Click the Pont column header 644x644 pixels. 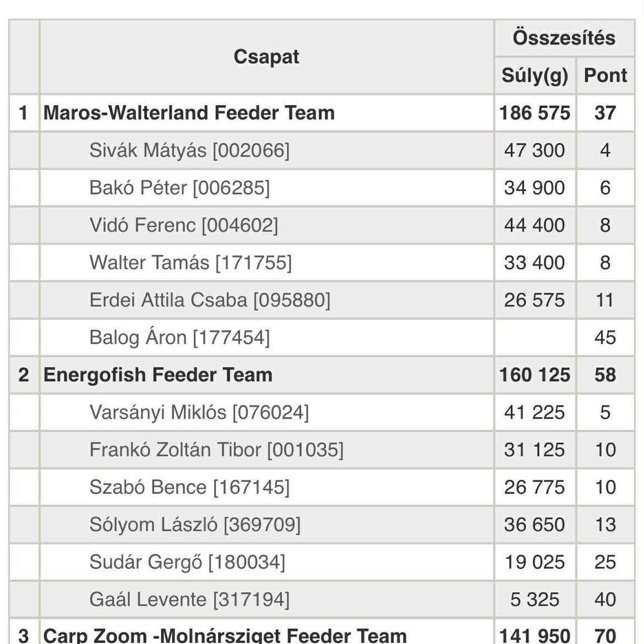click(605, 75)
